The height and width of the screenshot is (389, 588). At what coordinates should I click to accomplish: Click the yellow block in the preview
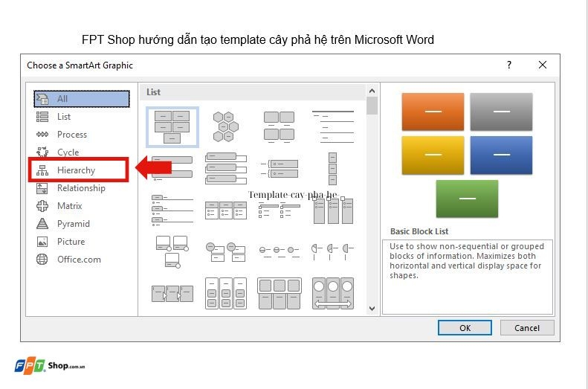pos(433,155)
